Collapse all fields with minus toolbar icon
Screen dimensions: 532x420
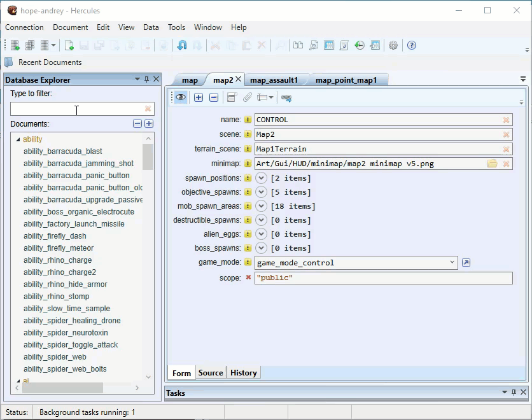[x=214, y=98]
